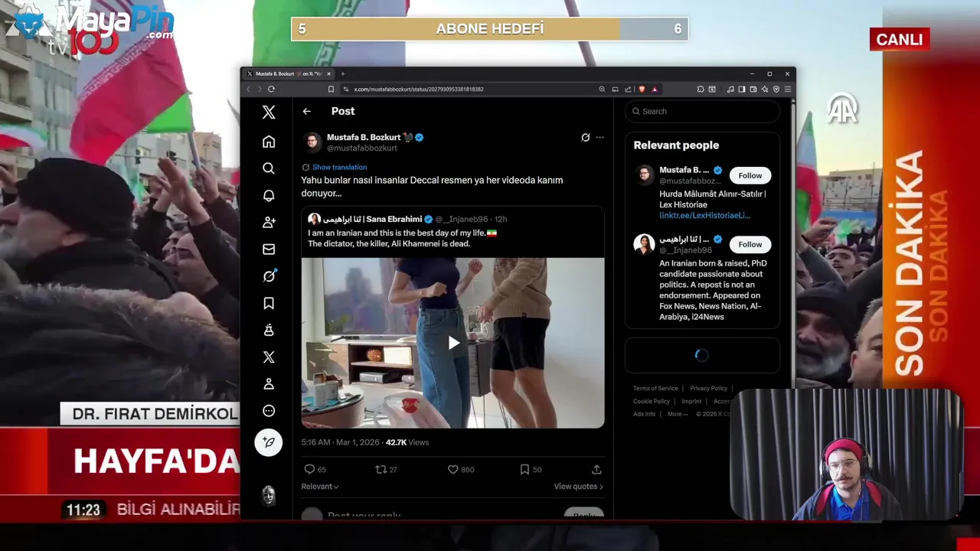Open Privacy Policy footer link
The width and height of the screenshot is (980, 551).
708,388
